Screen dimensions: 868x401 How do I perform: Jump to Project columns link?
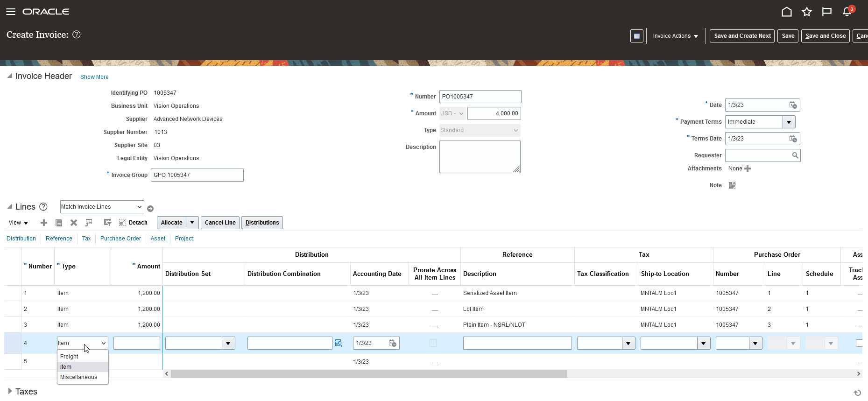point(184,239)
